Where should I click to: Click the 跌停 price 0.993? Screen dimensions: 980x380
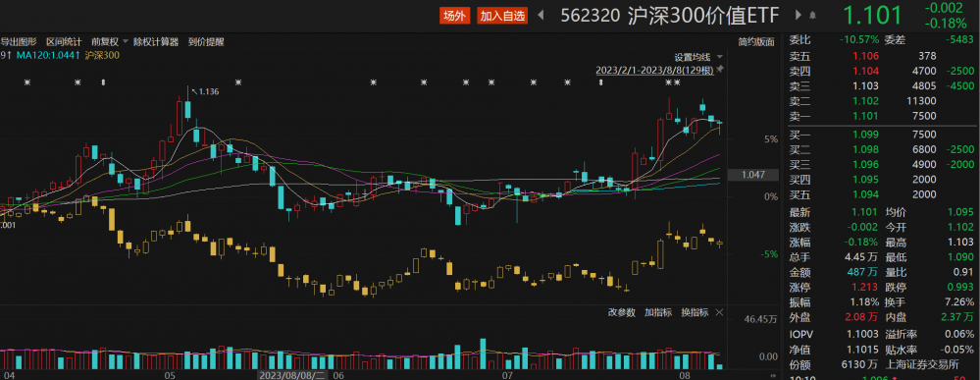tap(961, 288)
